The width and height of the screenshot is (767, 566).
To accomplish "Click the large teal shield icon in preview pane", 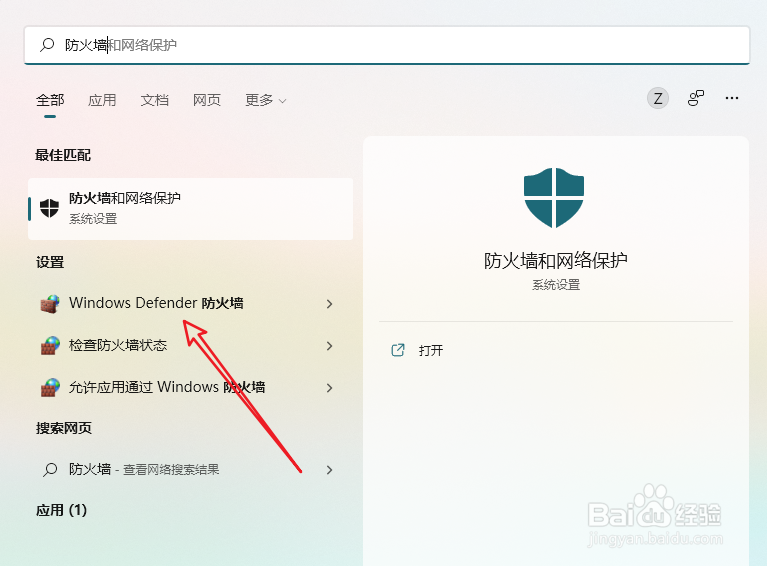I will [554, 197].
